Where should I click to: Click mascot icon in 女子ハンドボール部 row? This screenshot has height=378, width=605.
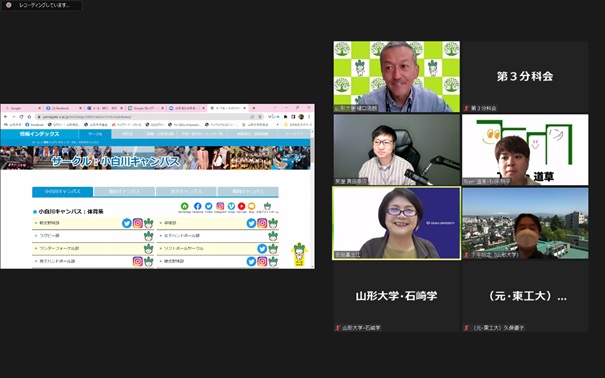pyautogui.click(x=273, y=235)
